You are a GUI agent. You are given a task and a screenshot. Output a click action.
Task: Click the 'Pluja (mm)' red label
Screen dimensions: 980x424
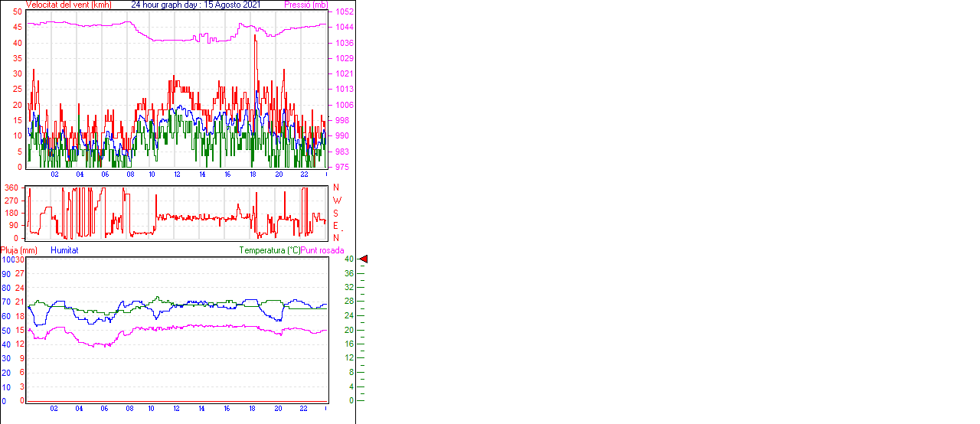(19, 250)
